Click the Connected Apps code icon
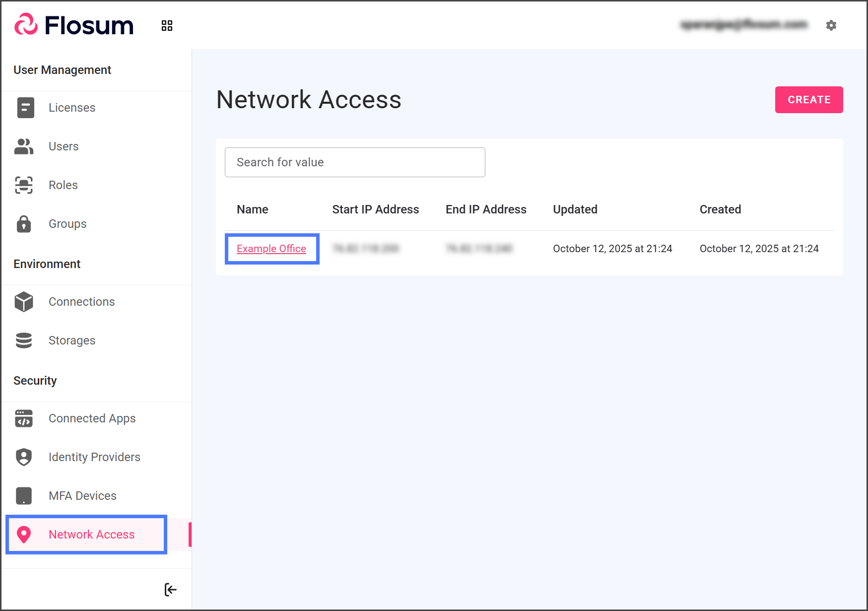 24,418
